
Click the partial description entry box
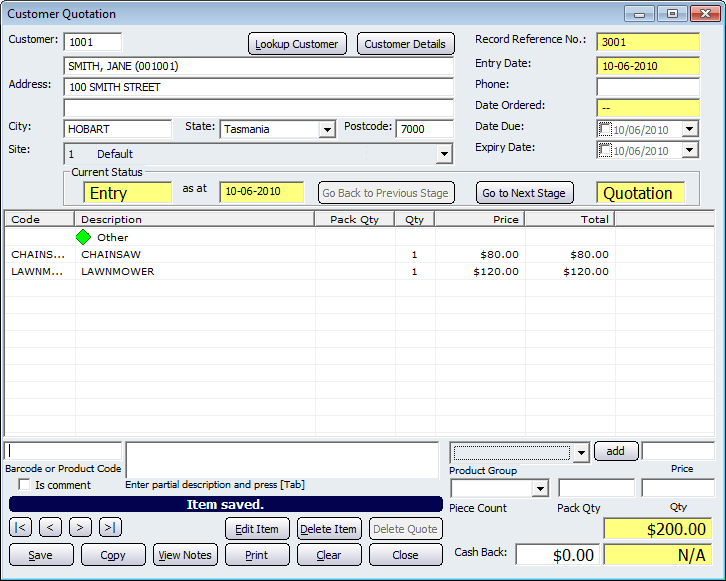tap(282, 460)
